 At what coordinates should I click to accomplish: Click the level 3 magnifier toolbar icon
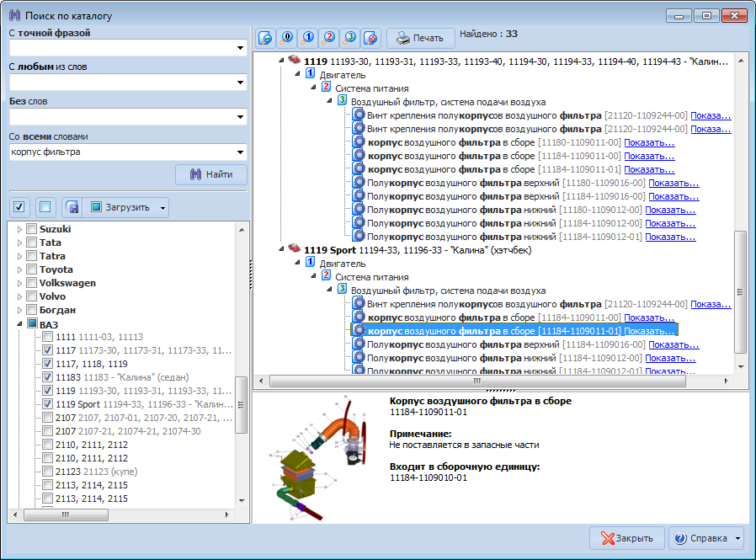[x=350, y=38]
